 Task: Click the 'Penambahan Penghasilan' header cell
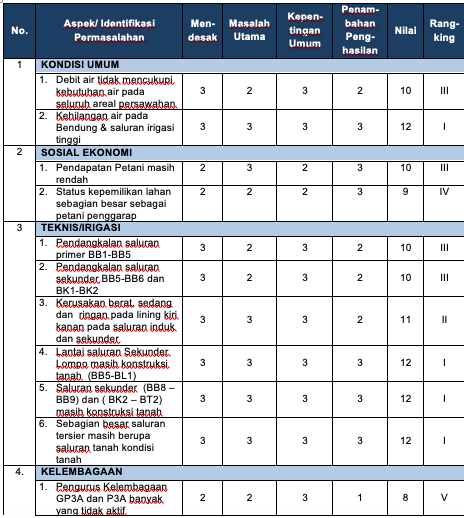360,31
